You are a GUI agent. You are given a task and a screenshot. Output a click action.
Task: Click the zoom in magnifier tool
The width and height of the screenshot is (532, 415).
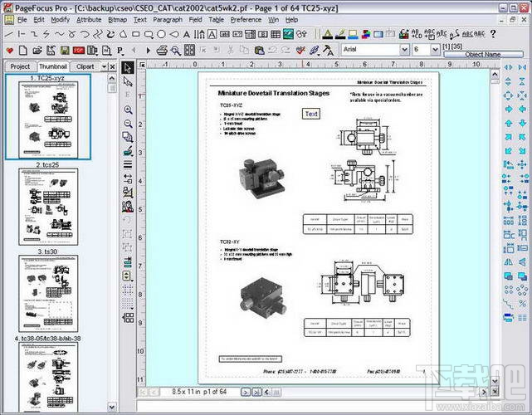[x=128, y=110]
